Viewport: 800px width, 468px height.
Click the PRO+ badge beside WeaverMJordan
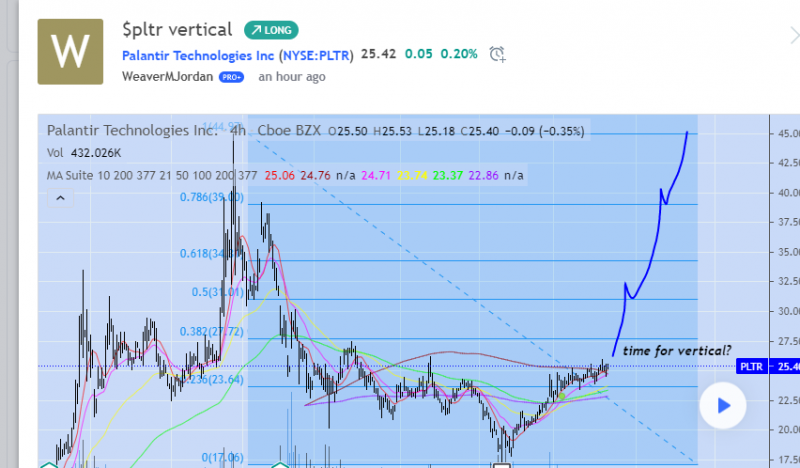pyautogui.click(x=233, y=76)
